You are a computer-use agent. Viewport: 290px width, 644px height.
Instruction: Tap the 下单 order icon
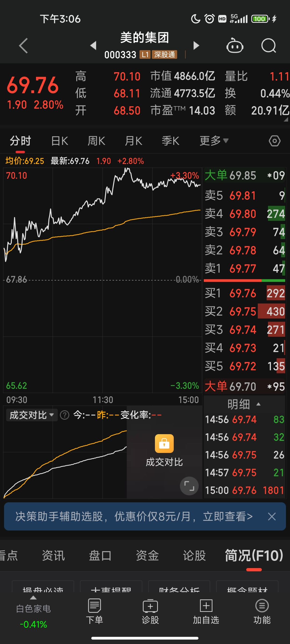tap(95, 611)
